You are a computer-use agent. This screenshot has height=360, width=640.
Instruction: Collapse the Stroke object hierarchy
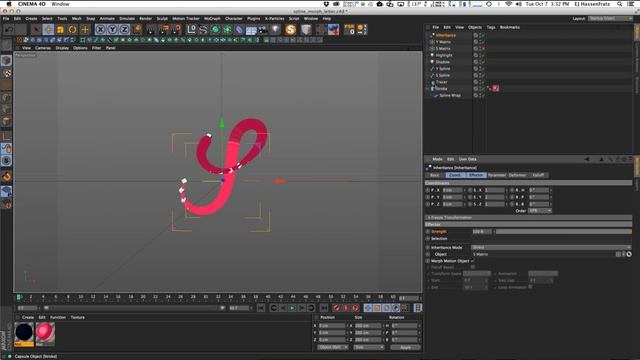click(x=427, y=89)
